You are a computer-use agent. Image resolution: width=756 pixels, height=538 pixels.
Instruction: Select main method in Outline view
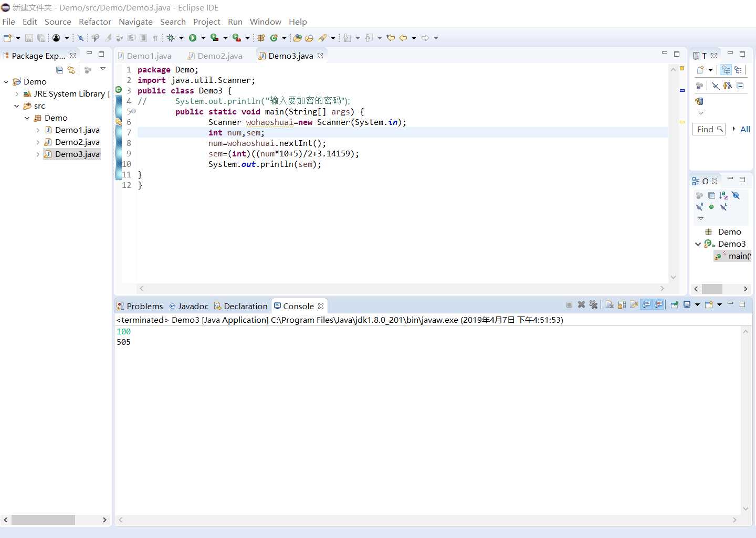[733, 256]
